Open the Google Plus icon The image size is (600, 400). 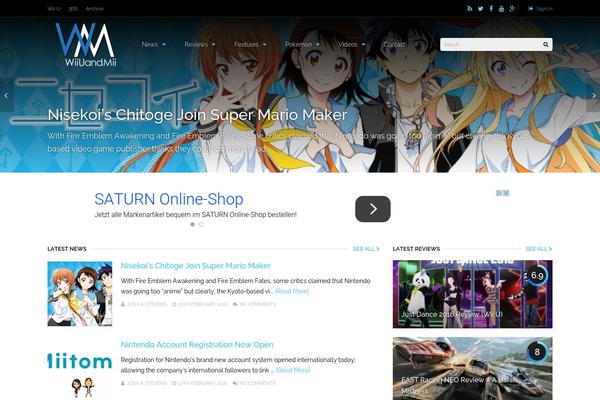[x=512, y=8]
